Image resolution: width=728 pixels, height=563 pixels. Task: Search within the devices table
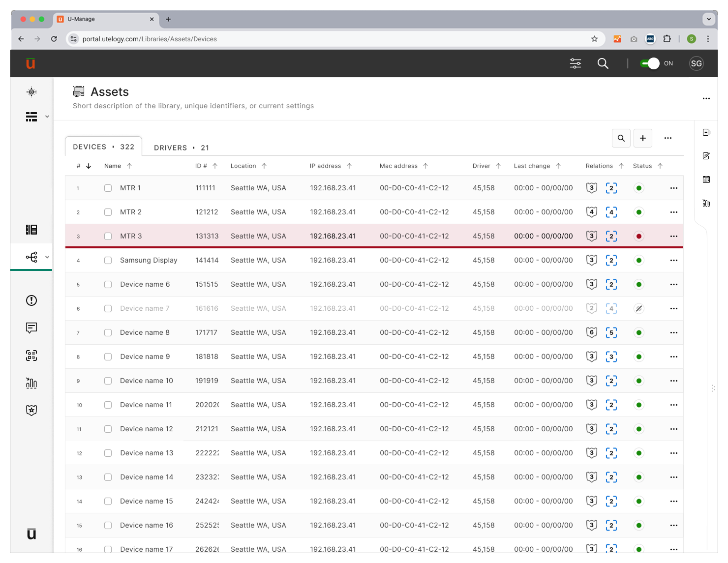click(x=621, y=138)
